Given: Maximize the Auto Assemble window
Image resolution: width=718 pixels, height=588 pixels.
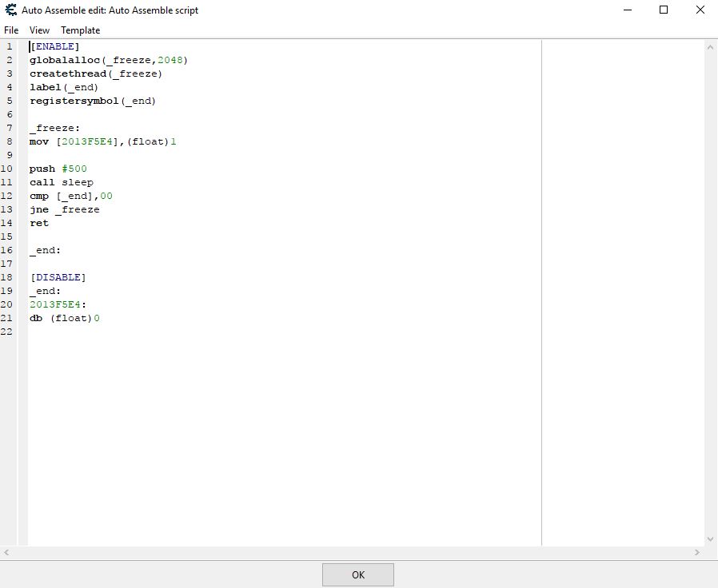Looking at the screenshot, I should click(664, 10).
